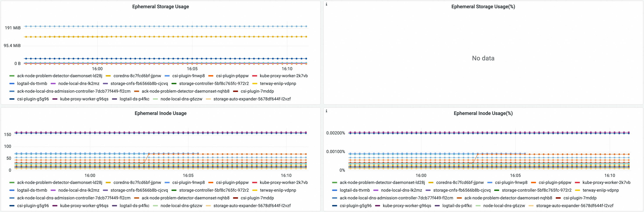Select node-local-dns-g6zzw in Ephemeral Storage Usage legend

181,99
